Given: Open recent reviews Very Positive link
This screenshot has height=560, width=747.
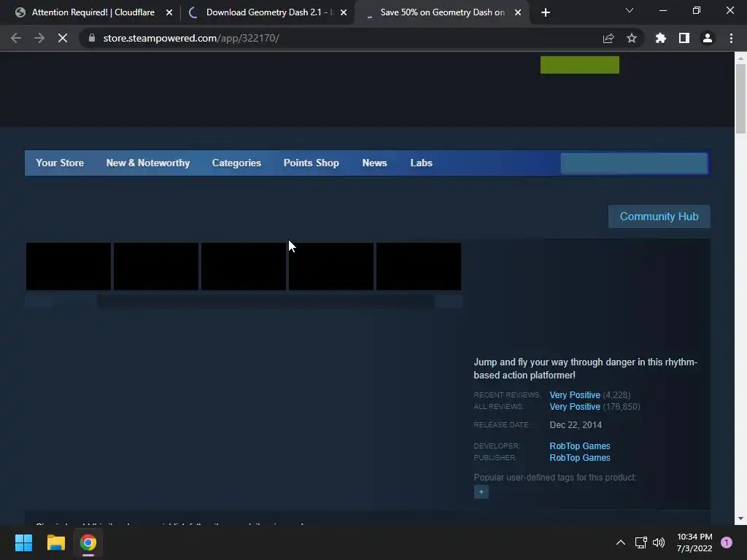Looking at the screenshot, I should point(575,395).
